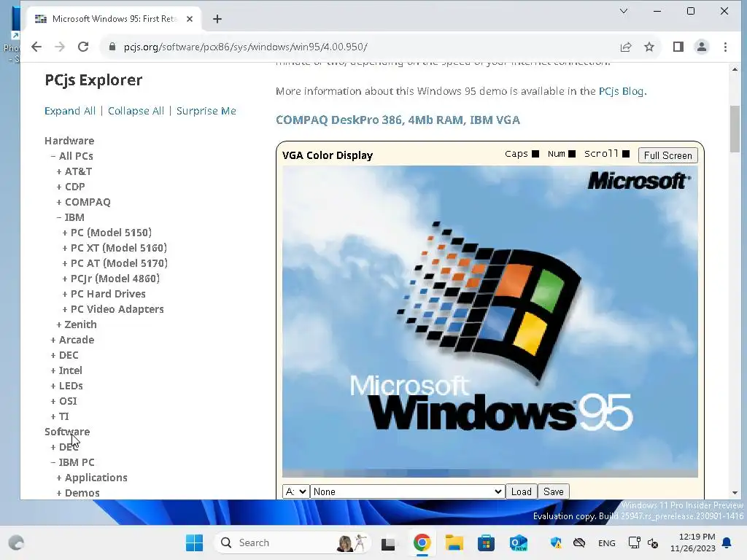Screen dimensions: 747x560
Task: Click the page vertical scrollbar thumb
Action: click(x=735, y=128)
